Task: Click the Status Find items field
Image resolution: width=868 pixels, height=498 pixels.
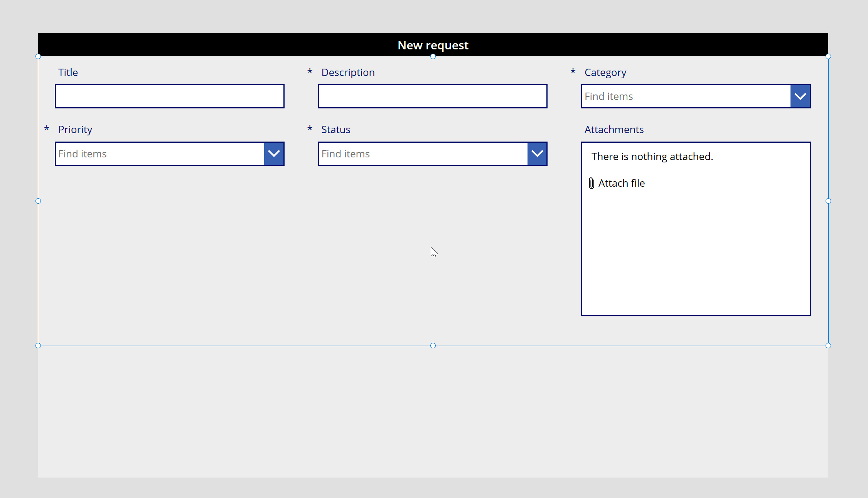Action: [423, 154]
